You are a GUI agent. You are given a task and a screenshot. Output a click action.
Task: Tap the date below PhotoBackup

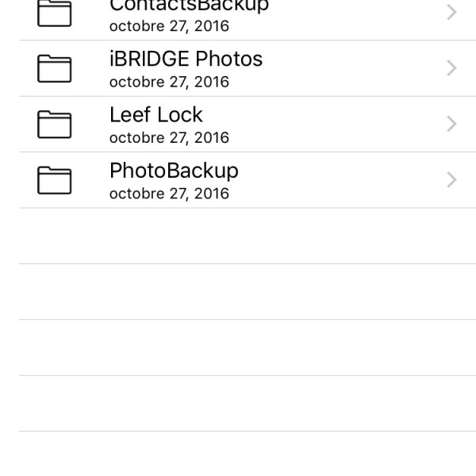coord(169,194)
